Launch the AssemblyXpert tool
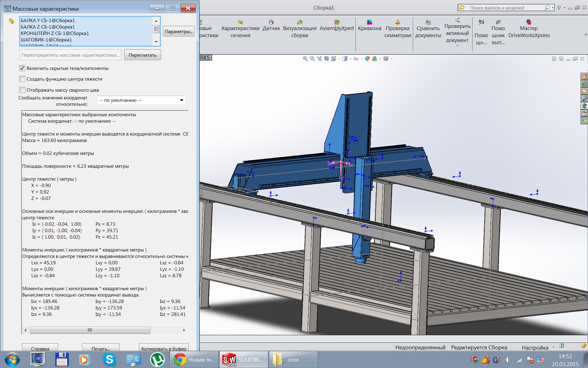This screenshot has width=588, height=368. pos(337,25)
